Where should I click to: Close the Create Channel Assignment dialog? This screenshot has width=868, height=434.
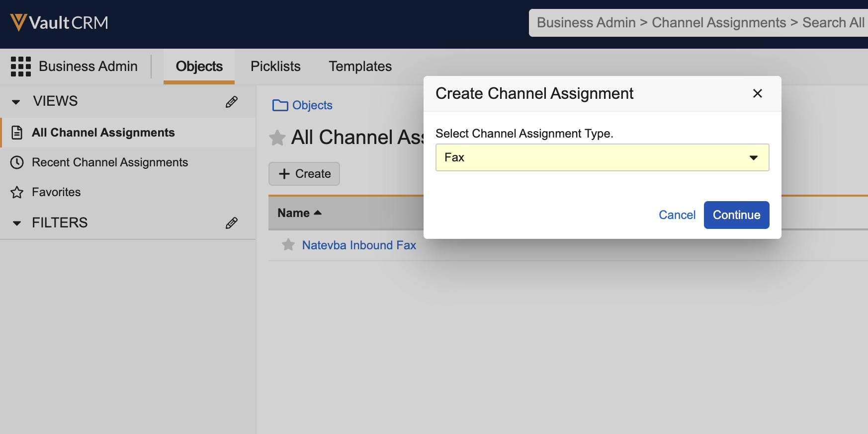coord(757,93)
